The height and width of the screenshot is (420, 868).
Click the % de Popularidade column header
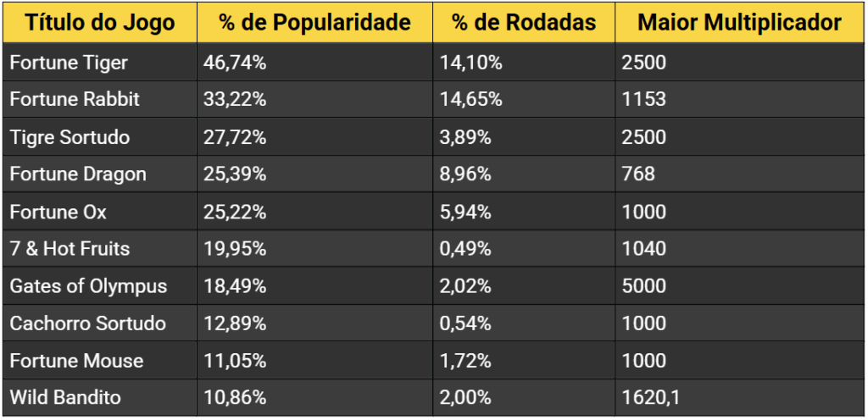point(314,23)
